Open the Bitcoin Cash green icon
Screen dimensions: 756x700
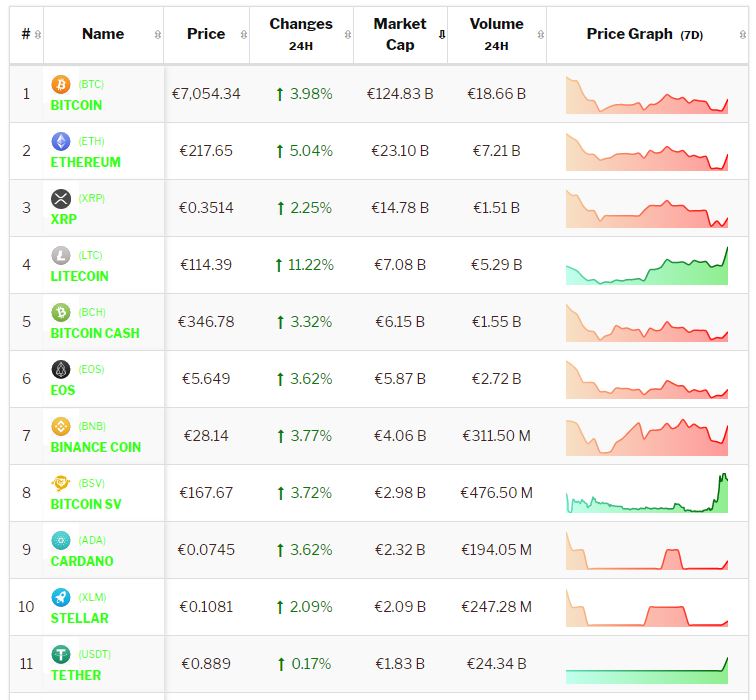pos(61,312)
